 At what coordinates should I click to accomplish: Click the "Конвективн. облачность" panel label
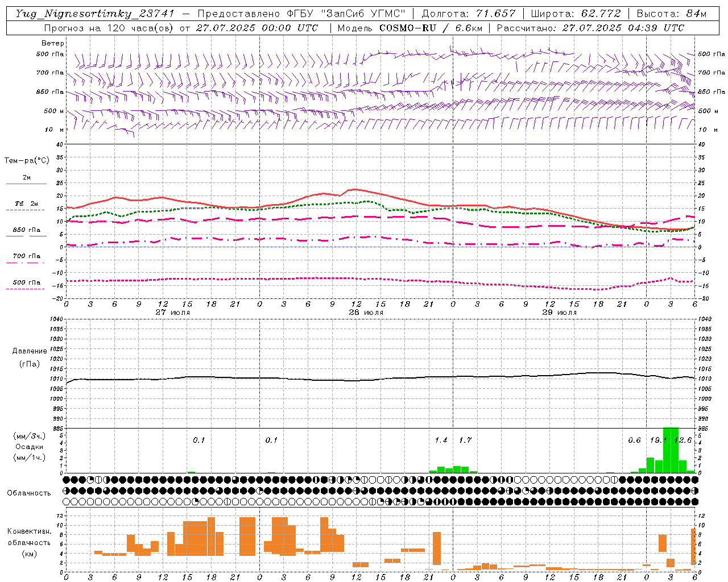coord(29,537)
